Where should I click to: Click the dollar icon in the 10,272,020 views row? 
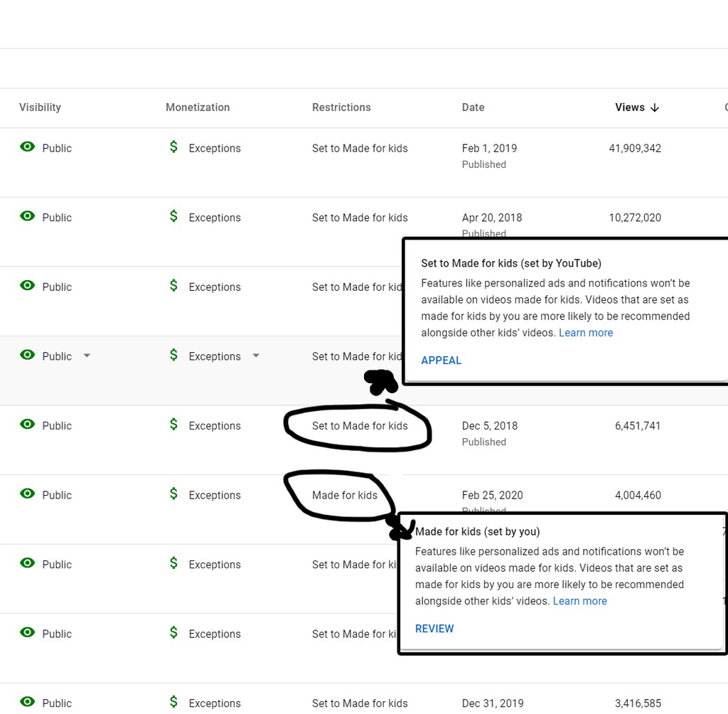[x=173, y=216]
